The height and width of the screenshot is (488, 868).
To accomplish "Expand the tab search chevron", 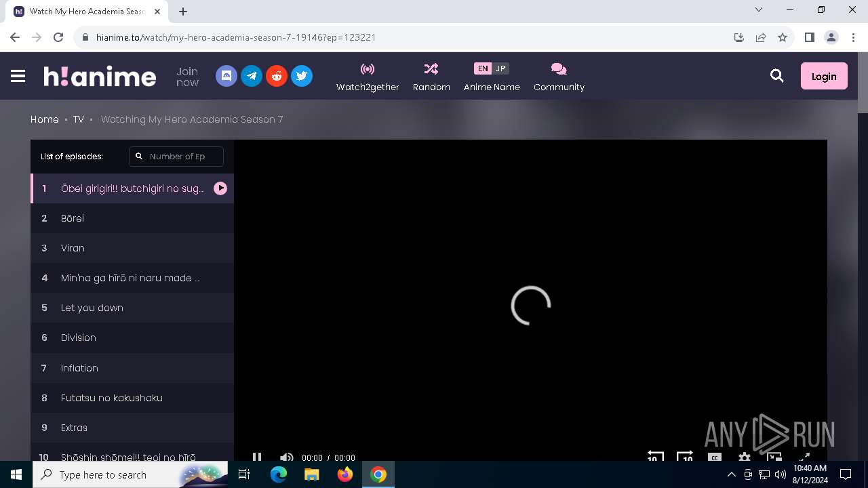I will coord(759,9).
